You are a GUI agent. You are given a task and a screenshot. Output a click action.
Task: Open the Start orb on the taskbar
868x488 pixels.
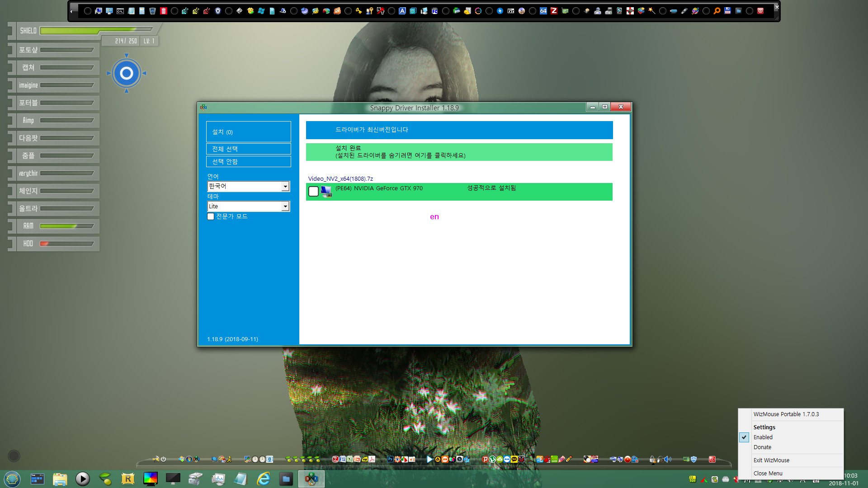[12, 479]
